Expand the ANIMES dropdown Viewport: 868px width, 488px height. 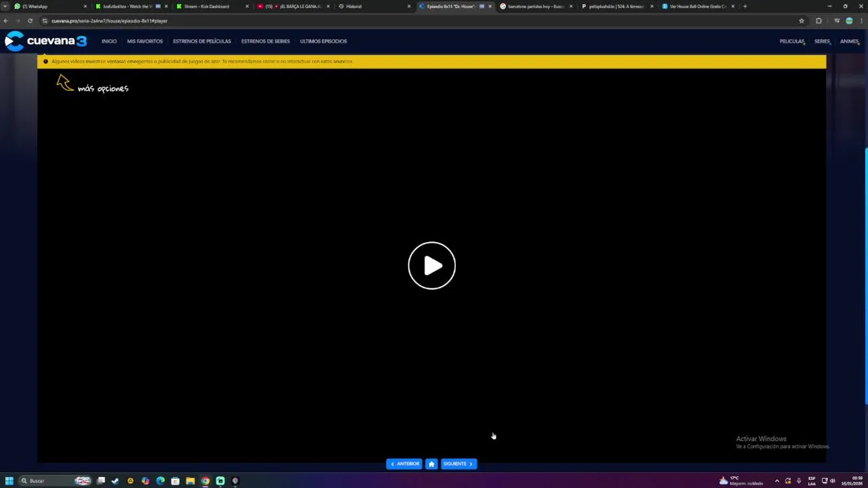[x=850, y=41]
